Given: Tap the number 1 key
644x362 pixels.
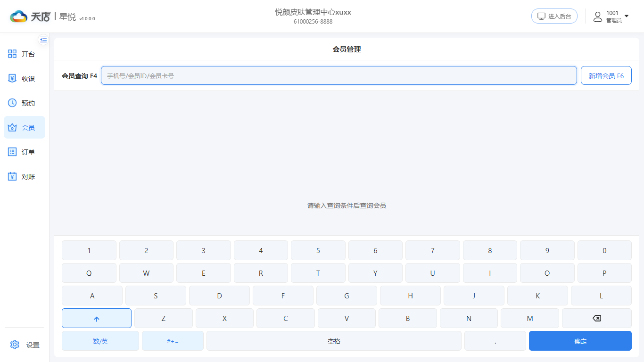Looking at the screenshot, I should (89, 250).
